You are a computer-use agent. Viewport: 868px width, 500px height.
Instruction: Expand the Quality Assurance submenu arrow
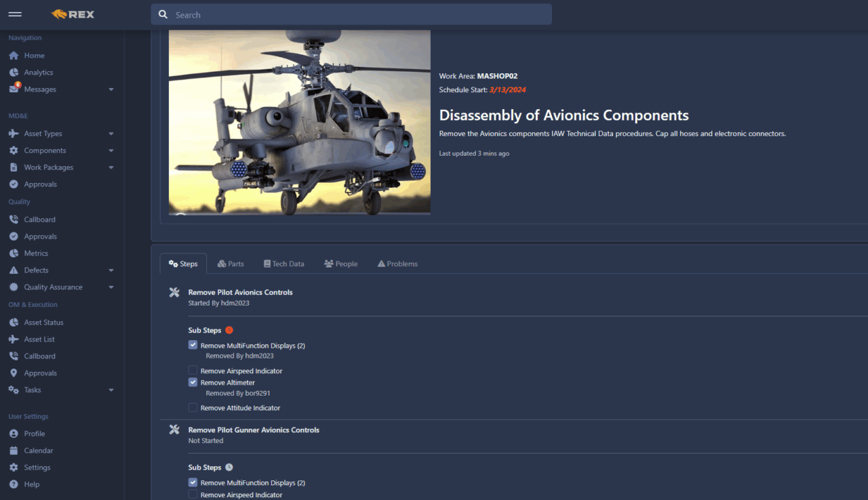pyautogui.click(x=111, y=287)
